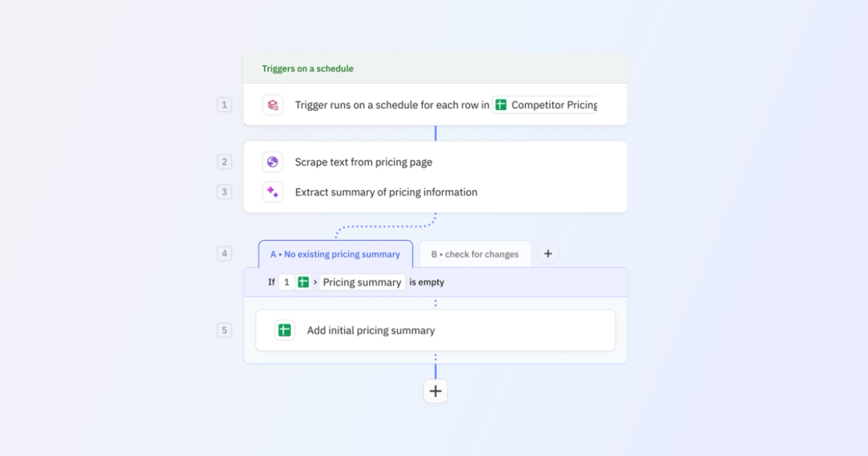
Task: Select step number 2 badge
Action: pyautogui.click(x=225, y=162)
